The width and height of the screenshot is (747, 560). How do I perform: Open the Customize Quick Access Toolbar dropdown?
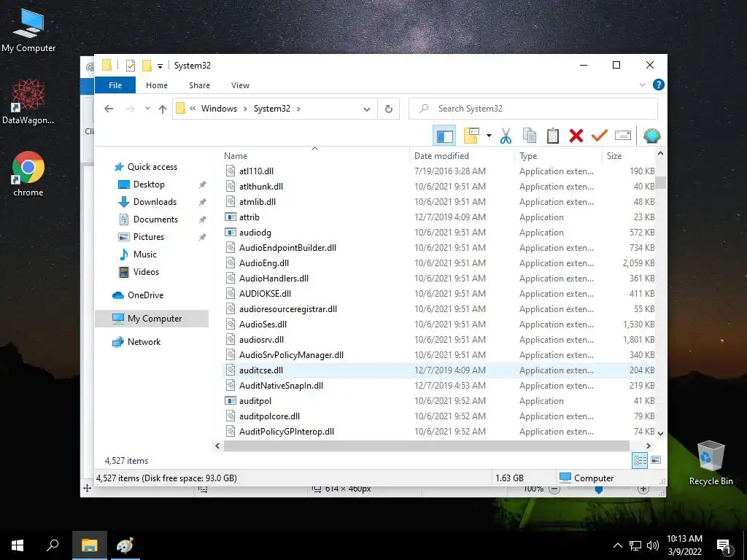tap(160, 66)
